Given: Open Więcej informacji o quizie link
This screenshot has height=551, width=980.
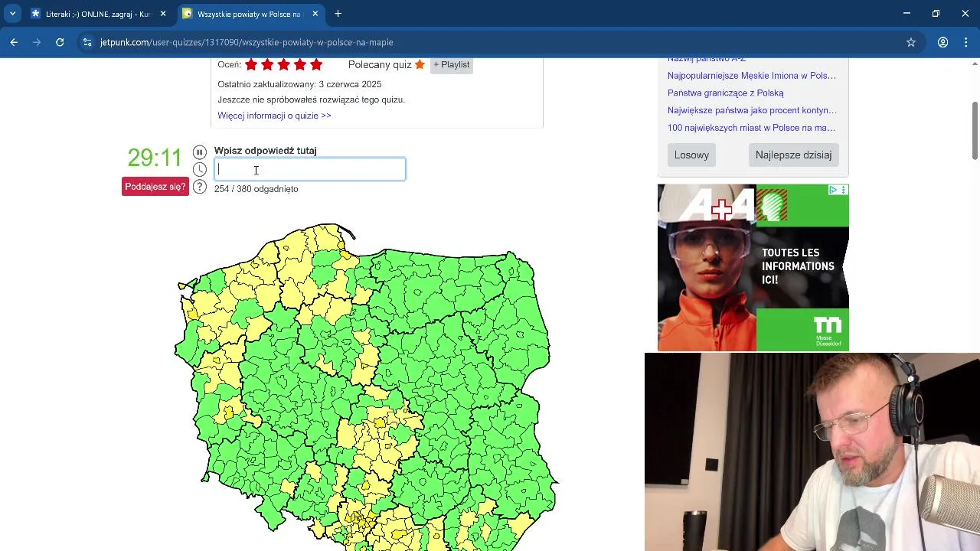Looking at the screenshot, I should pyautogui.click(x=274, y=116).
